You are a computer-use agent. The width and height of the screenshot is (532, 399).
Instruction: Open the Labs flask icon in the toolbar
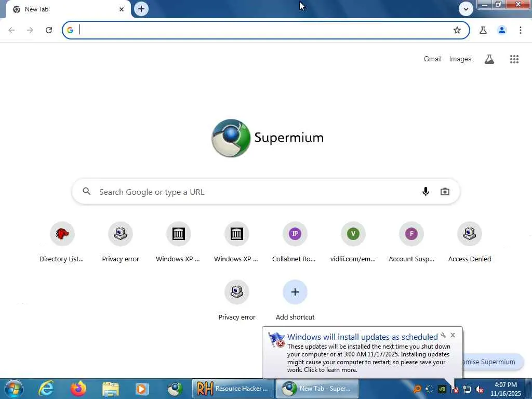pos(483,30)
